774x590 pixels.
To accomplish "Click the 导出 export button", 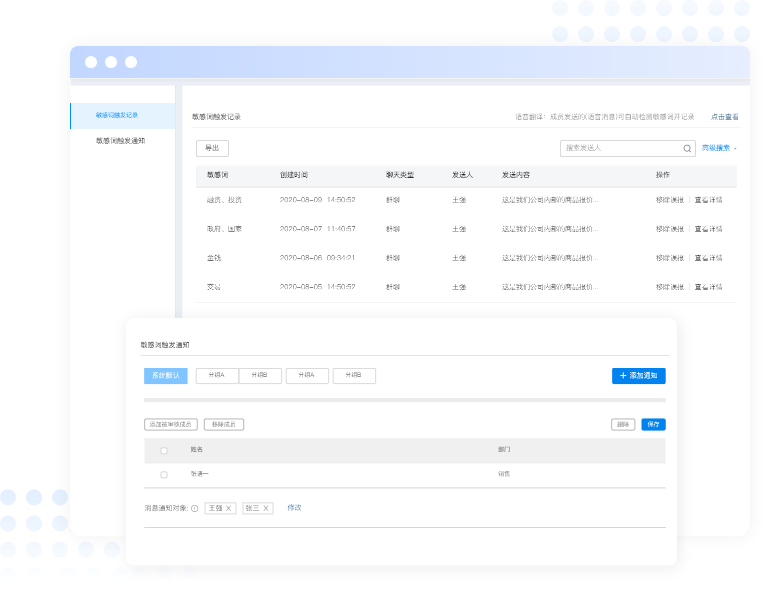I will click(x=212, y=148).
